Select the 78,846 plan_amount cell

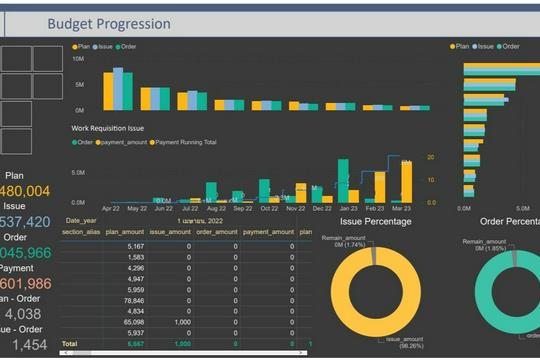(x=134, y=300)
